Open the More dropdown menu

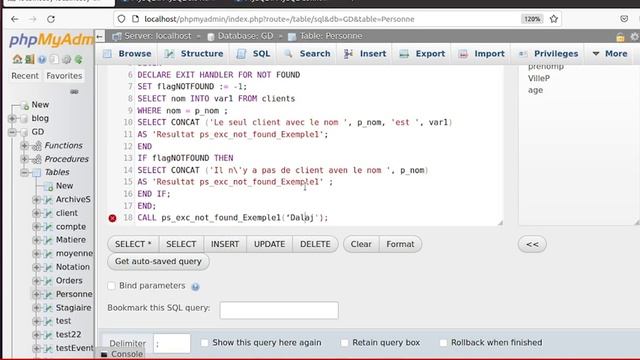(x=610, y=54)
